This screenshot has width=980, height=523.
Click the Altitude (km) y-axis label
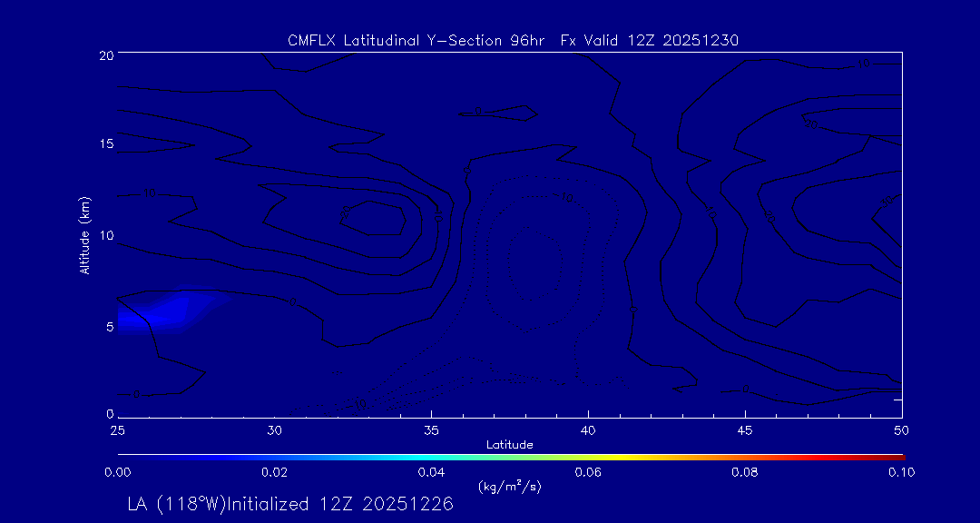(x=84, y=235)
